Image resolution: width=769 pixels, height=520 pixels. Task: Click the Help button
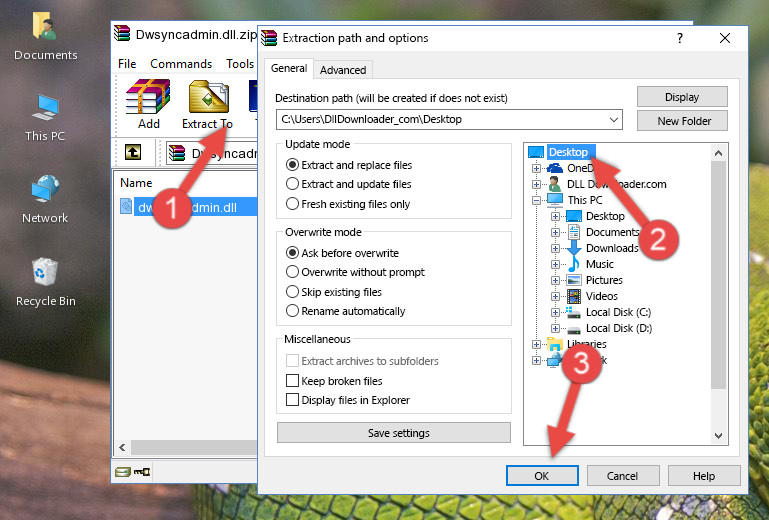point(704,476)
